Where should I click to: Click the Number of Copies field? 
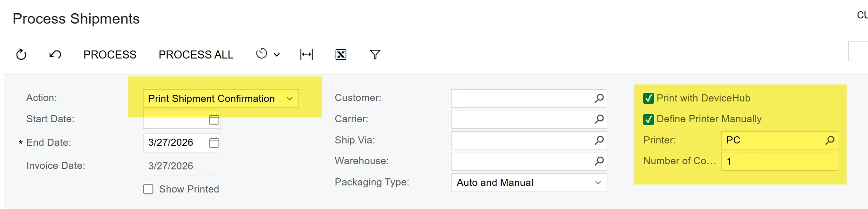click(779, 161)
